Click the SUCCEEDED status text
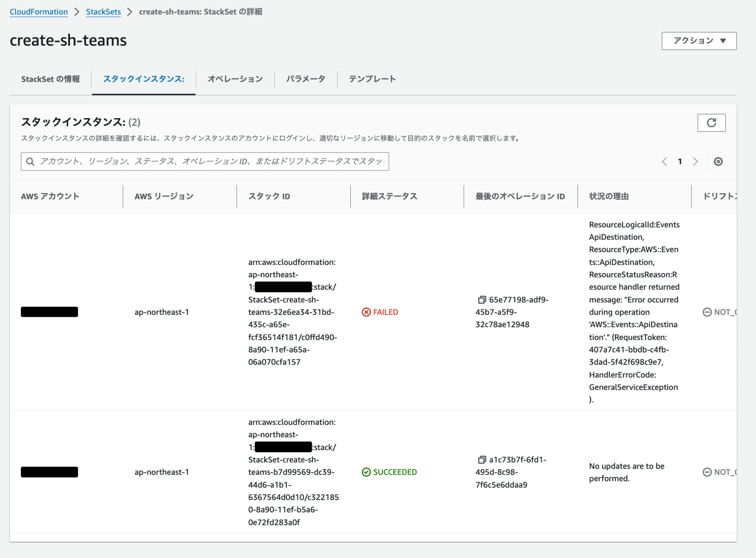The image size is (756, 558). (395, 472)
